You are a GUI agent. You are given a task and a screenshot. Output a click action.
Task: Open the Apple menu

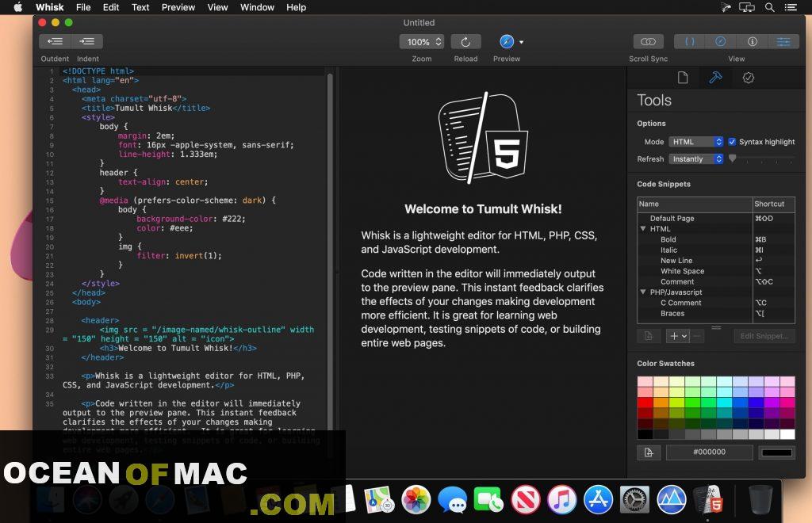click(18, 7)
